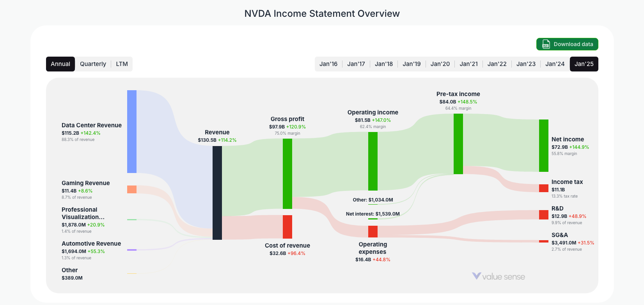Click the Net interest: $1,539.0M text

pos(373,214)
